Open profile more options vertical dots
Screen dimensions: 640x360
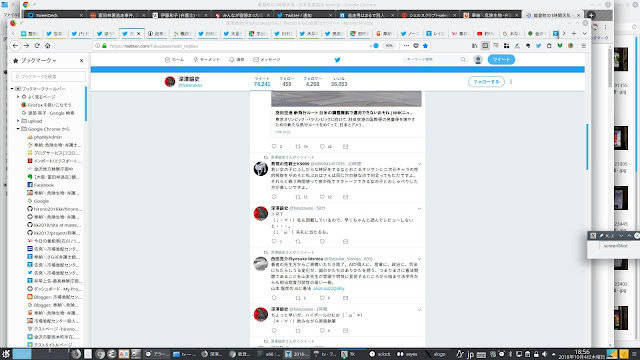(511, 82)
